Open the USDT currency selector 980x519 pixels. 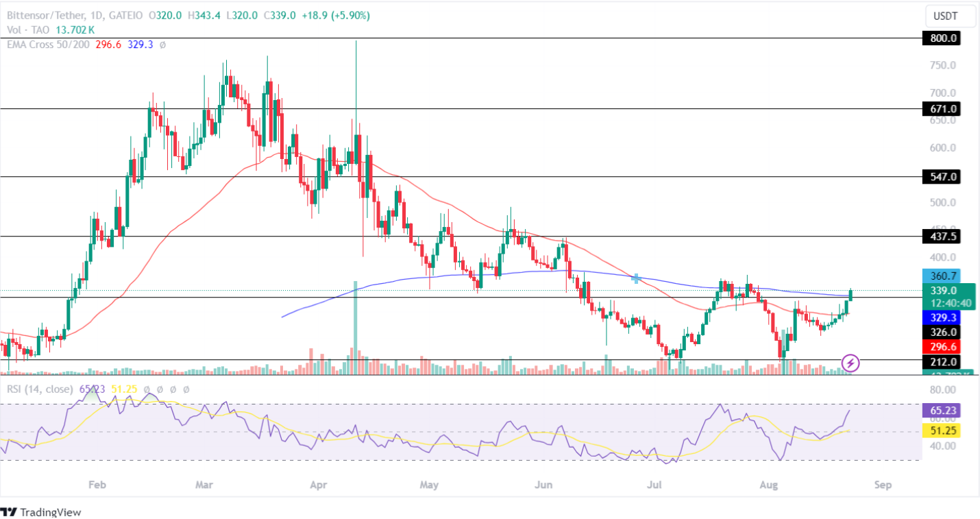click(x=949, y=16)
